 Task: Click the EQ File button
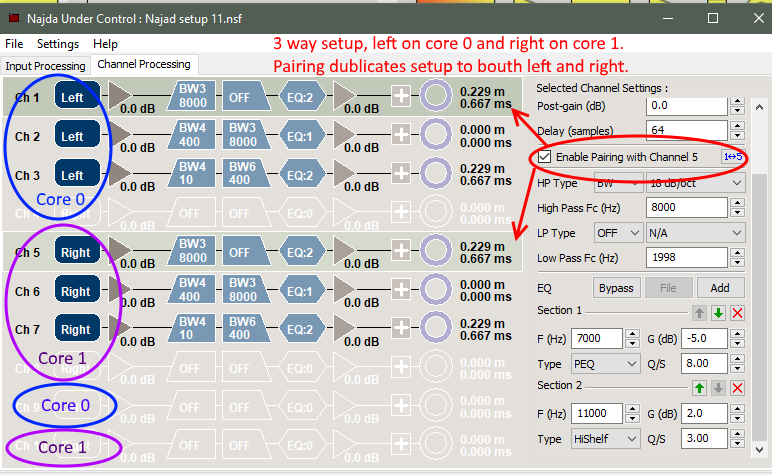coord(669,288)
